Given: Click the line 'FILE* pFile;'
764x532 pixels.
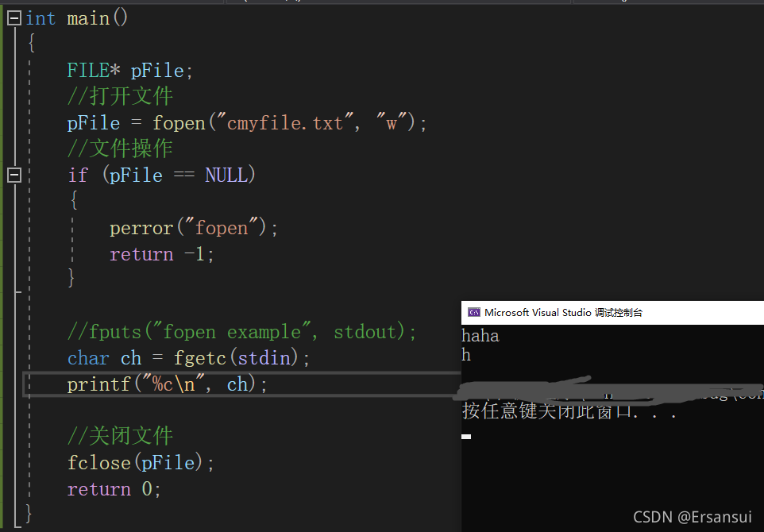Looking at the screenshot, I should click(130, 71).
